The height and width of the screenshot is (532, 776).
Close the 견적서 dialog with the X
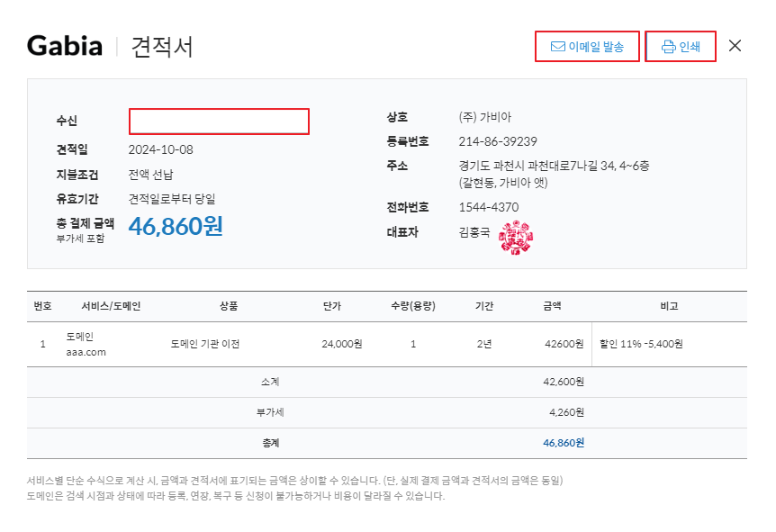tap(735, 46)
